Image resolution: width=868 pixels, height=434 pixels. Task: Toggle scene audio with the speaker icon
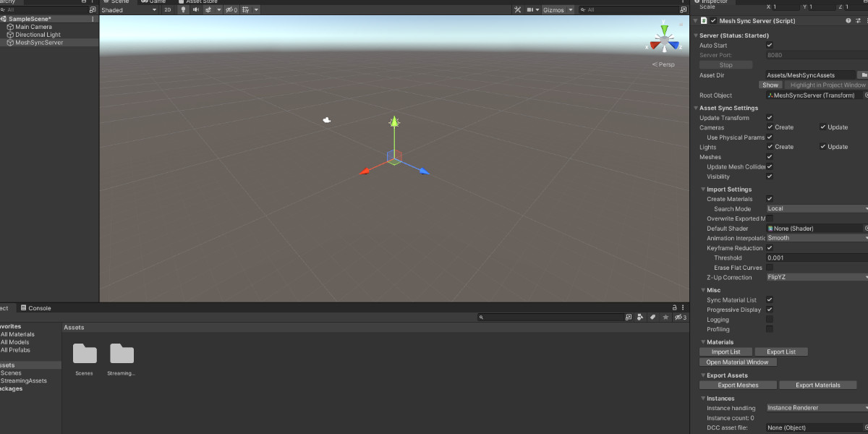tap(197, 10)
